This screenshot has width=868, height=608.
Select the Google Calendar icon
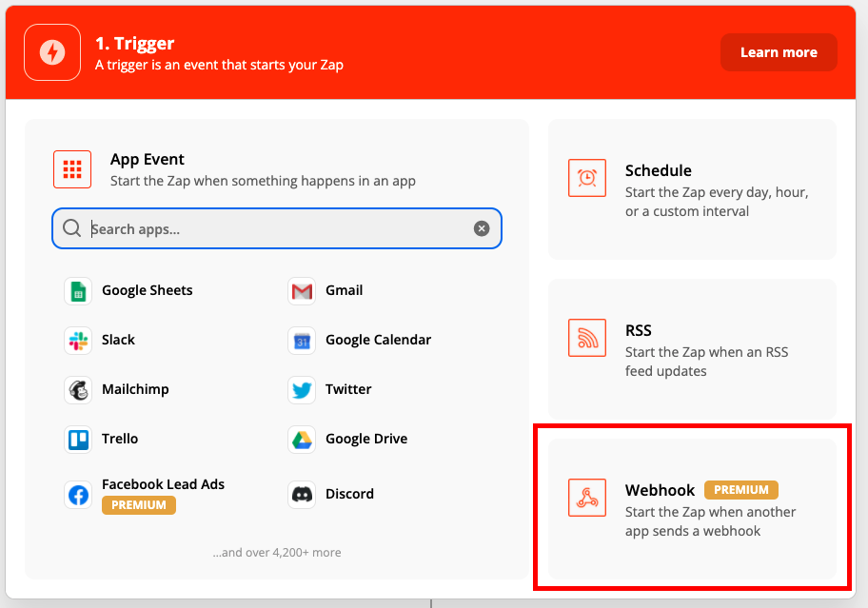point(302,341)
